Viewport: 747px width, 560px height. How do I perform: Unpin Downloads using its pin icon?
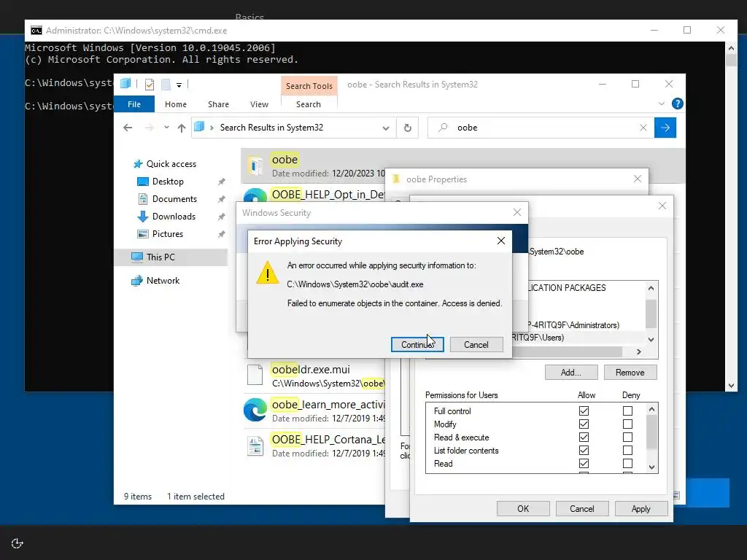pyautogui.click(x=221, y=217)
